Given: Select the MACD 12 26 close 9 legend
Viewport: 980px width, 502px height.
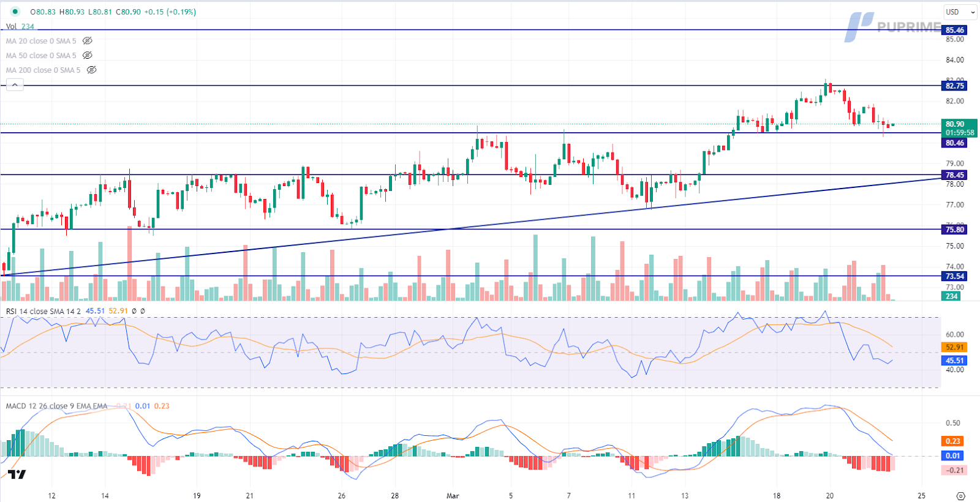Looking at the screenshot, I should (x=56, y=406).
